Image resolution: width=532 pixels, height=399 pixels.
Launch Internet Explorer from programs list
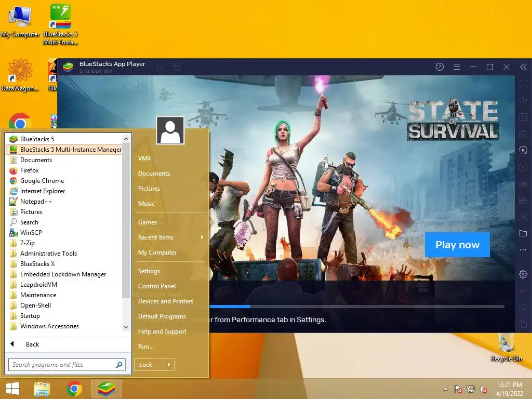63,191
